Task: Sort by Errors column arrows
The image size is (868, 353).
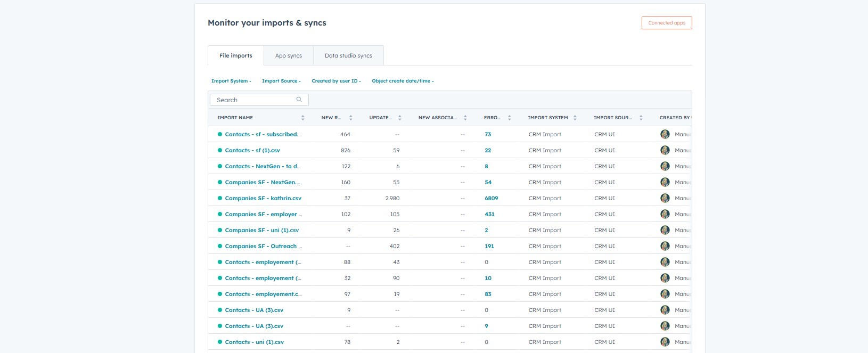Action: (509, 118)
